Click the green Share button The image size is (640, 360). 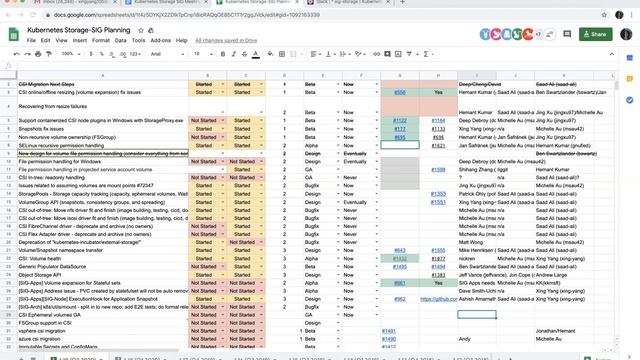tap(595, 34)
